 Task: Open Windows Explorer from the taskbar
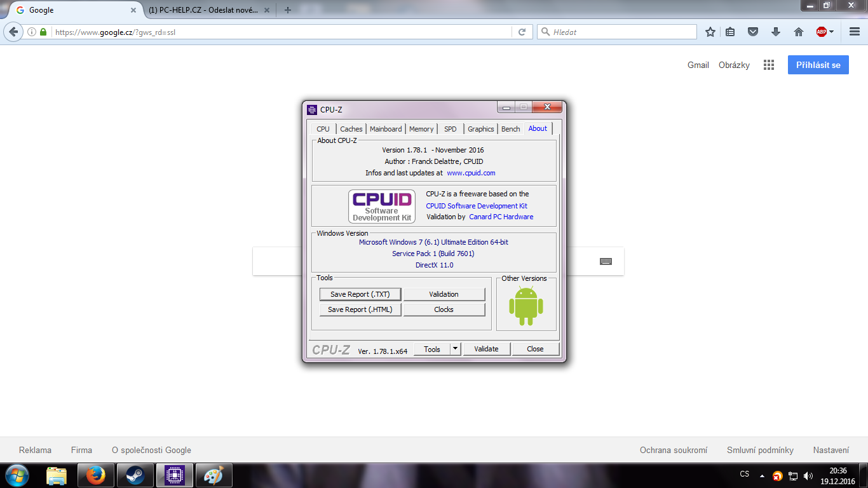tap(57, 475)
